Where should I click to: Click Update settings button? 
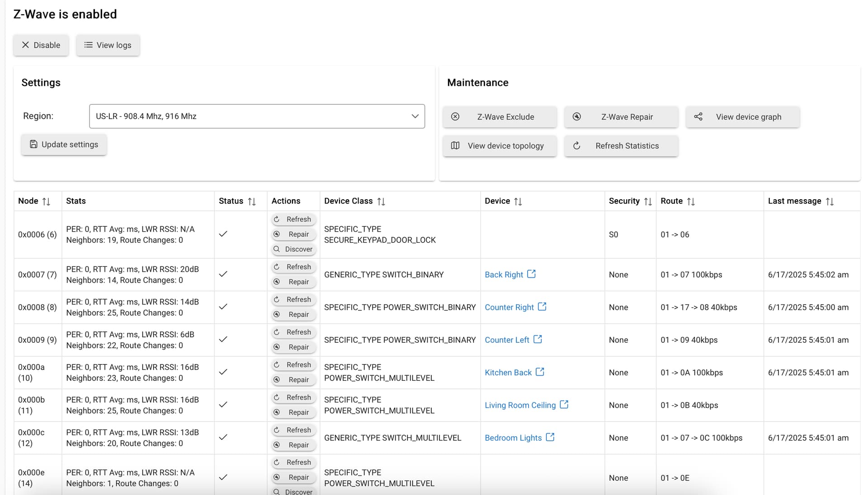(x=64, y=145)
